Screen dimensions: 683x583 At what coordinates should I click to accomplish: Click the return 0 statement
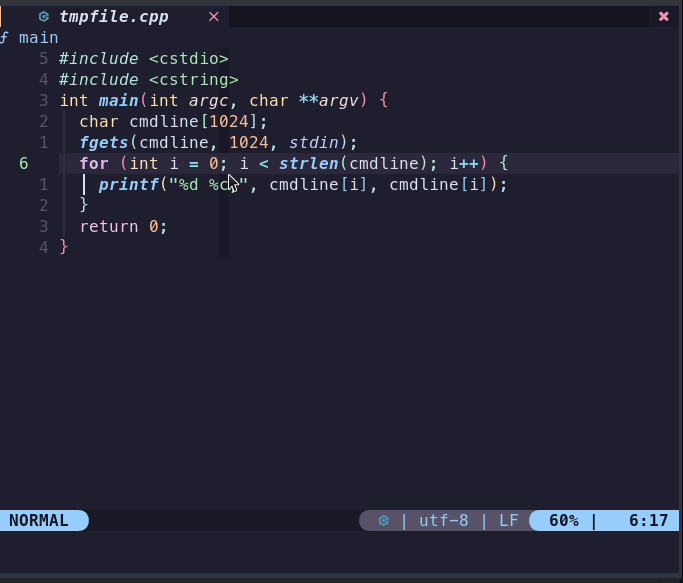123,227
